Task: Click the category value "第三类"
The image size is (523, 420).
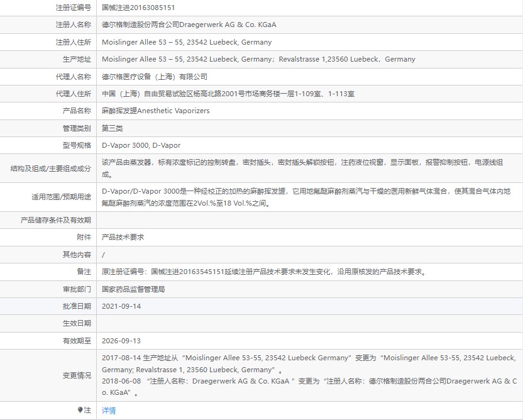Action: [x=113, y=128]
